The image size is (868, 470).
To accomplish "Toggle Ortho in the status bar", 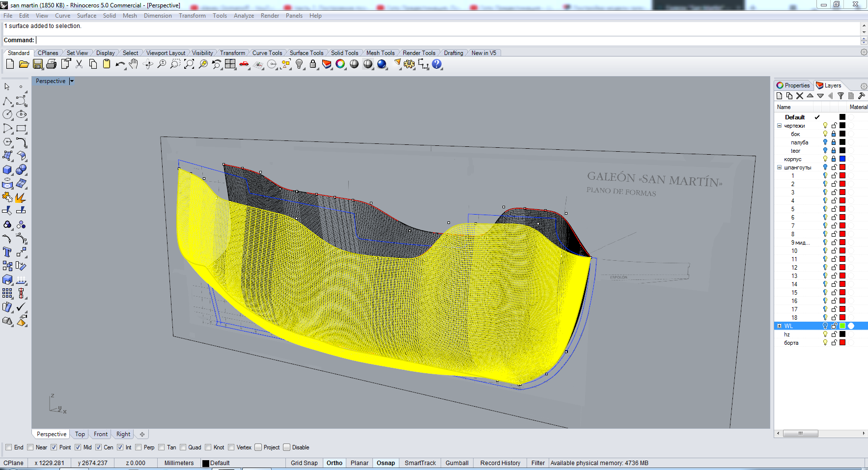I will [334, 463].
